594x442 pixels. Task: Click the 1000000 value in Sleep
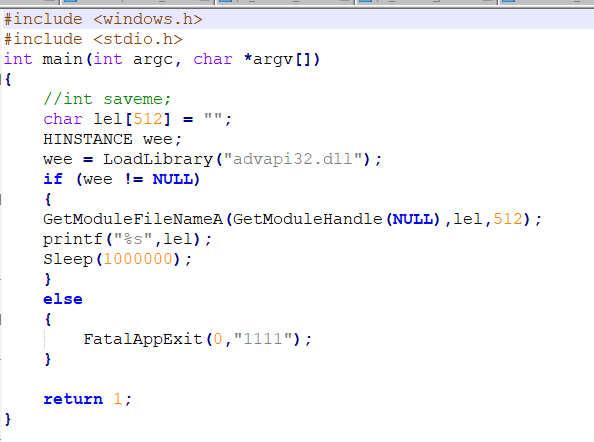(138, 259)
